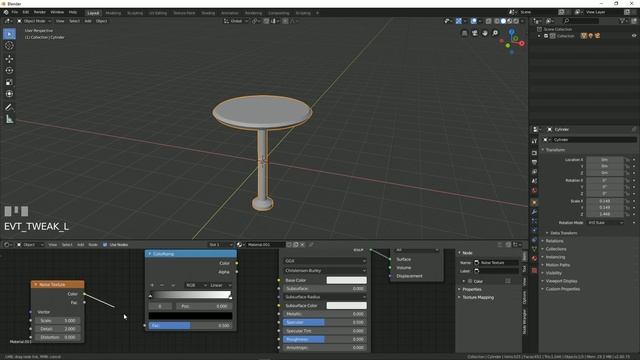Expand the Properties panel in node sidebar

point(472,289)
